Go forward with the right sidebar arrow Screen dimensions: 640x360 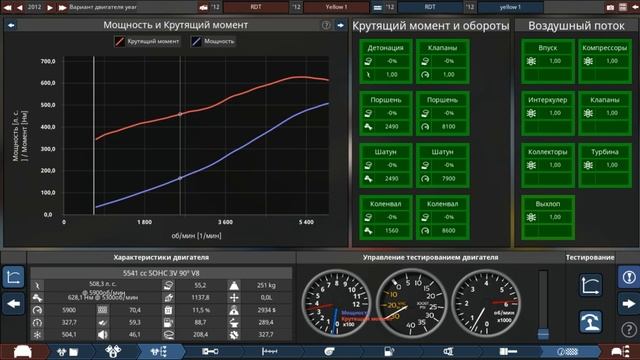[629, 304]
